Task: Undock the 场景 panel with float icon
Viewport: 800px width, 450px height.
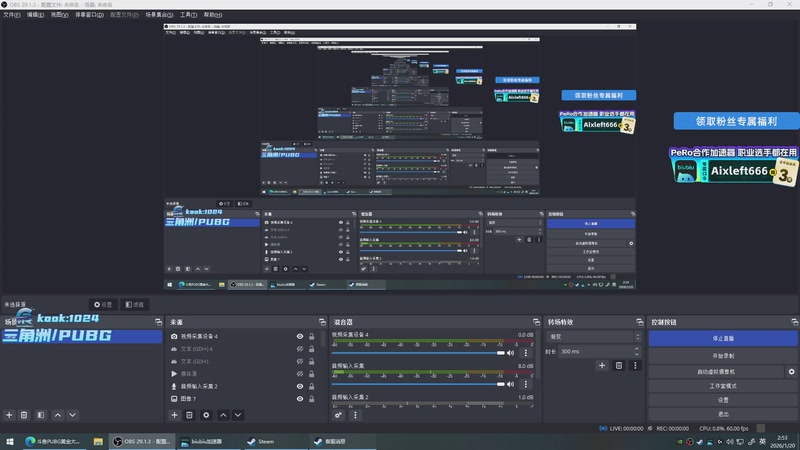Action: click(159, 322)
